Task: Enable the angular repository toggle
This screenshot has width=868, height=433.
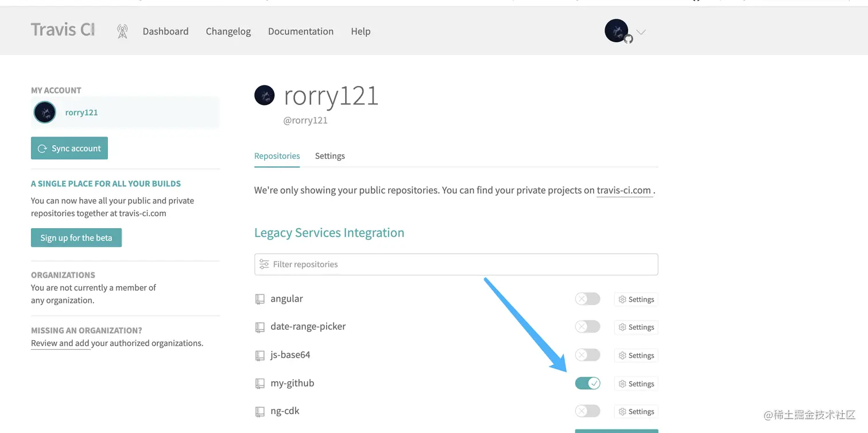Action: [587, 299]
